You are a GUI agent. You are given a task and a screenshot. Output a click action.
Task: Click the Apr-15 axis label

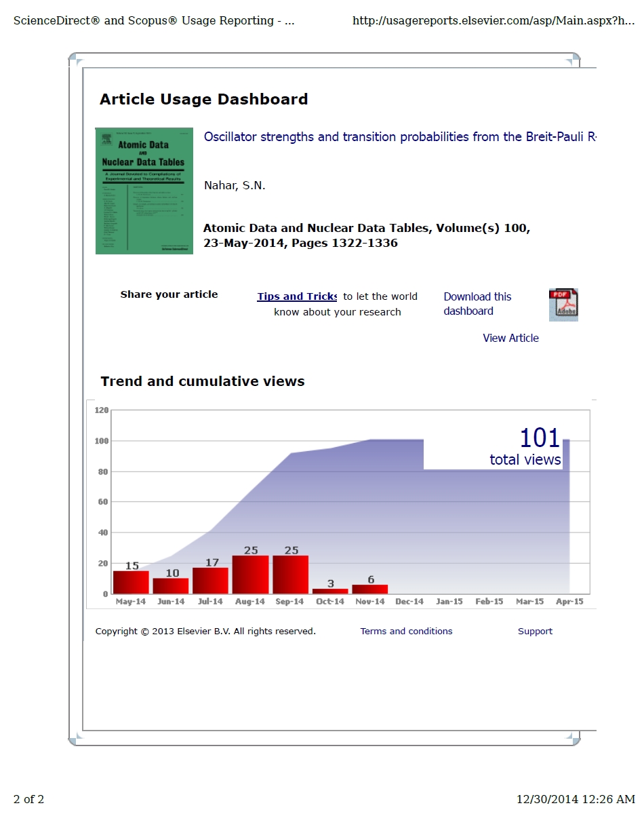[569, 602]
